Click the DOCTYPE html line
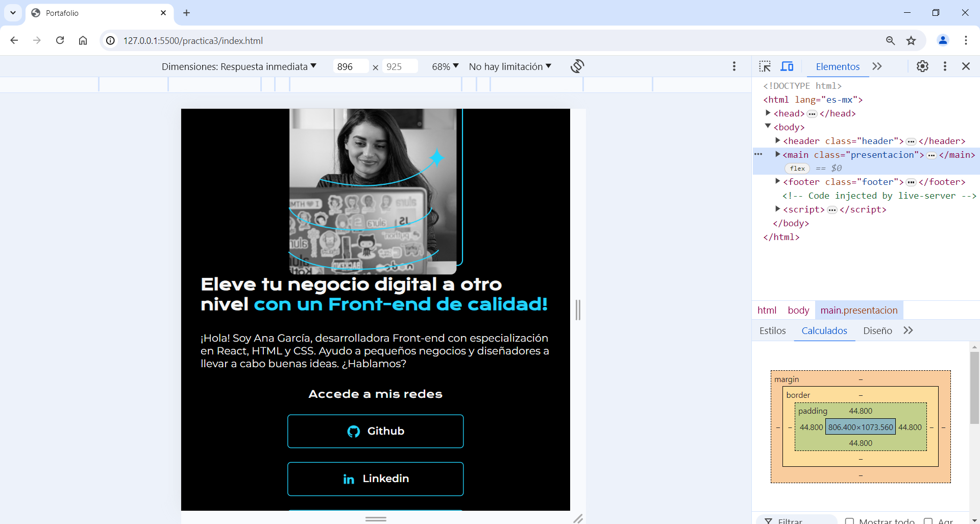Viewport: 980px width, 524px height. [802, 86]
